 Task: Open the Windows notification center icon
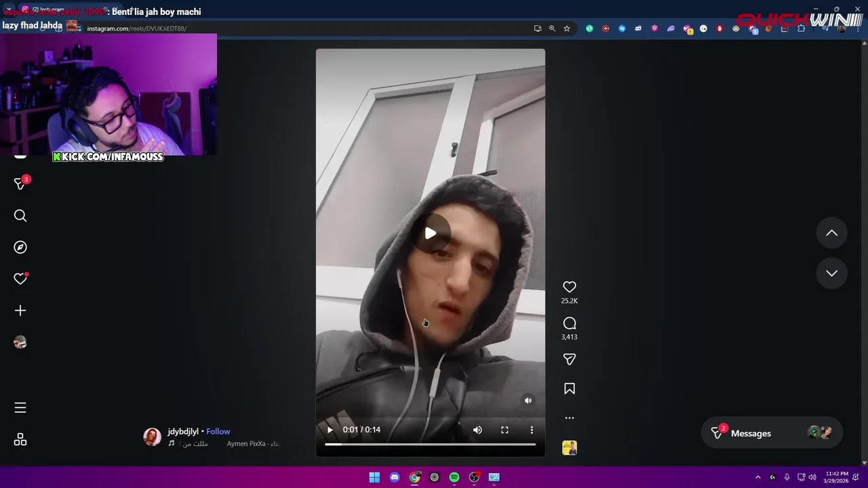856,477
